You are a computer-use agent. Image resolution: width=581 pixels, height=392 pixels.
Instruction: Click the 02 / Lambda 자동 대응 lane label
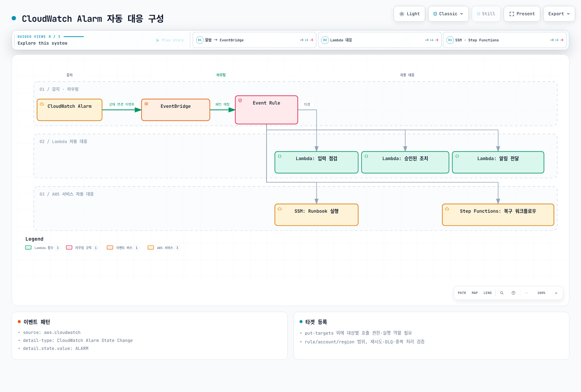(x=64, y=142)
